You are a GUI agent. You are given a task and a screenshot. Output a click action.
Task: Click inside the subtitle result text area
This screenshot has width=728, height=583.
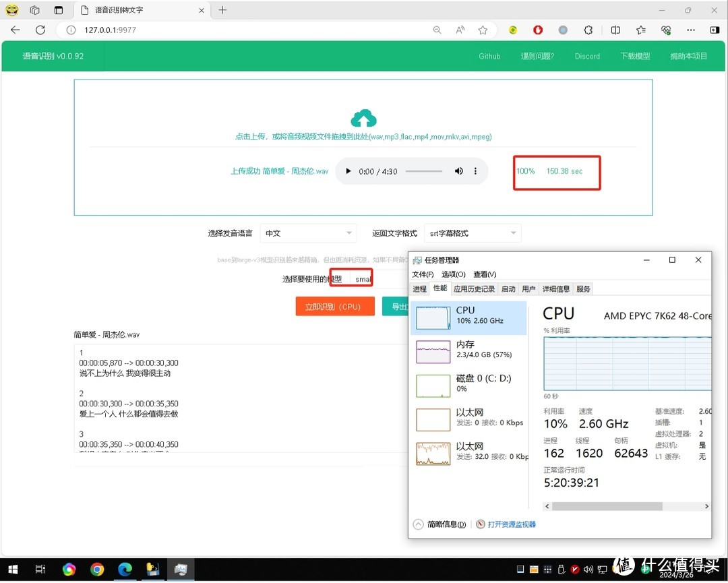[x=241, y=398]
